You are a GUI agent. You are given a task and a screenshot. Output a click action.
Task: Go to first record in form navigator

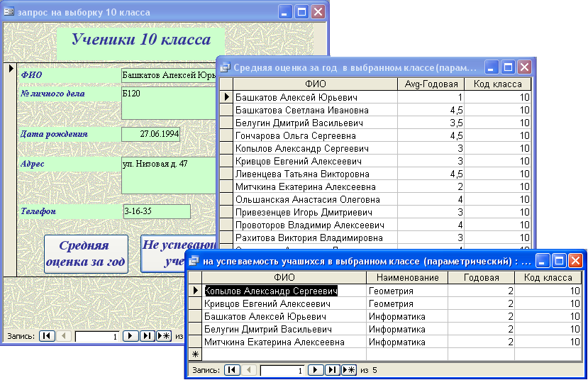point(47,336)
